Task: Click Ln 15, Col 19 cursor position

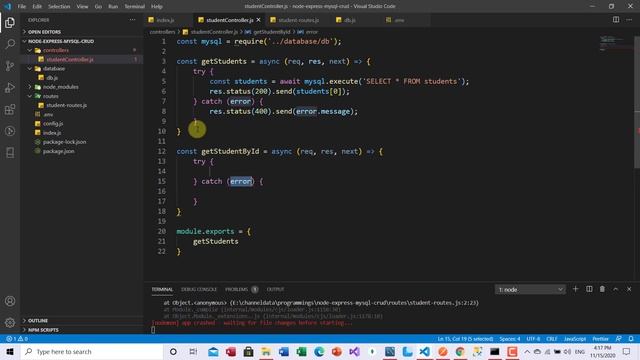Action: click(x=465, y=339)
